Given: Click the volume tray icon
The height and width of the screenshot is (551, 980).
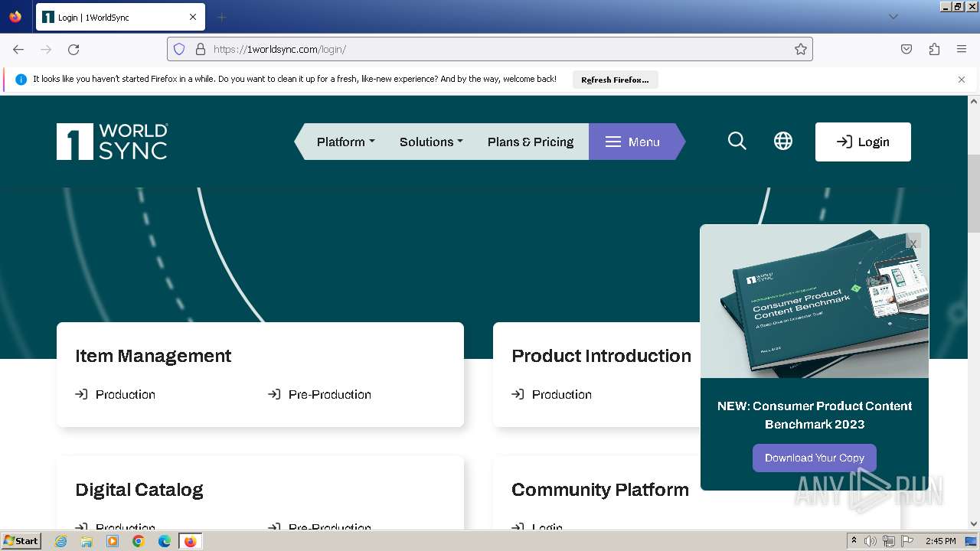Looking at the screenshot, I should click(x=871, y=541).
